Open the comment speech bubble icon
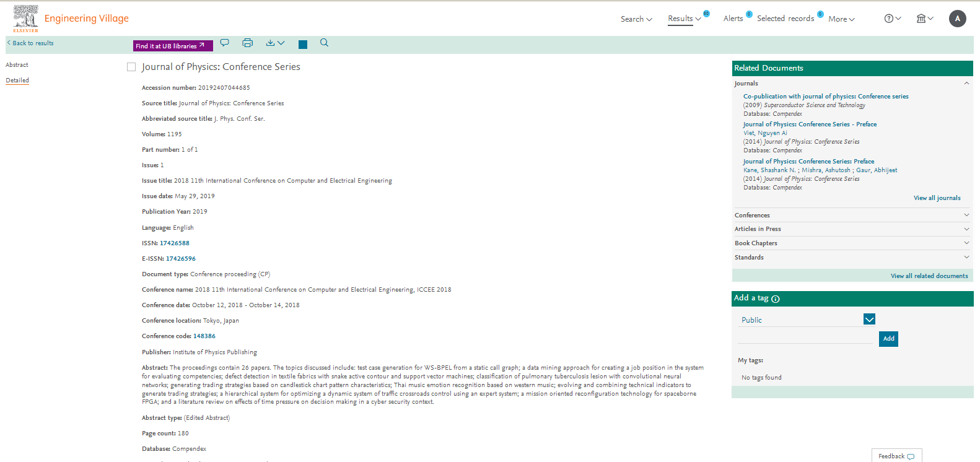This screenshot has width=980, height=462. click(225, 43)
